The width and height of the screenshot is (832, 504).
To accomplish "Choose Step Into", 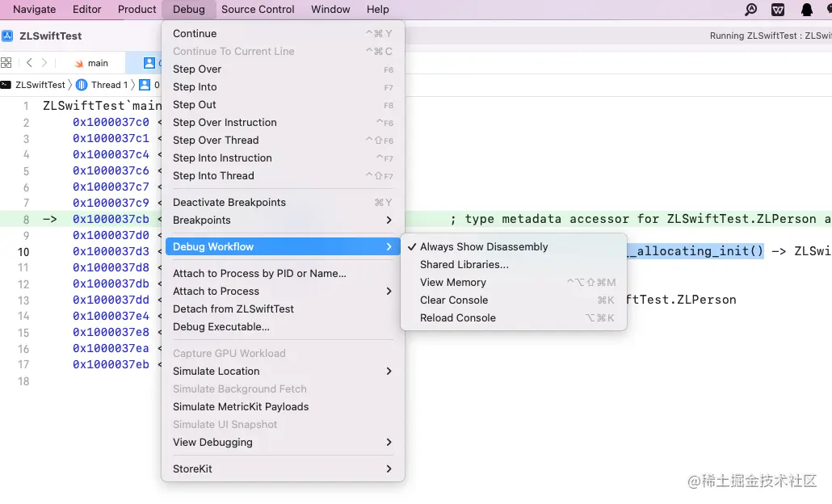I will coord(283,87).
